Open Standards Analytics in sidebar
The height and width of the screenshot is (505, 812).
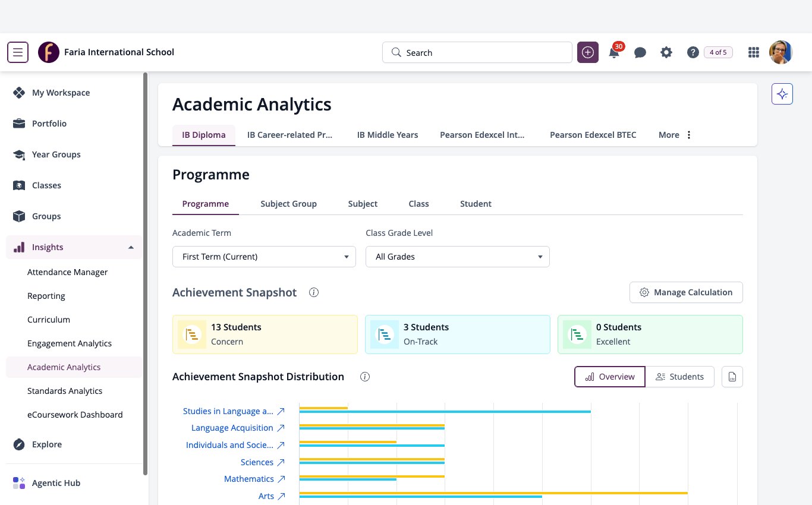pos(65,391)
